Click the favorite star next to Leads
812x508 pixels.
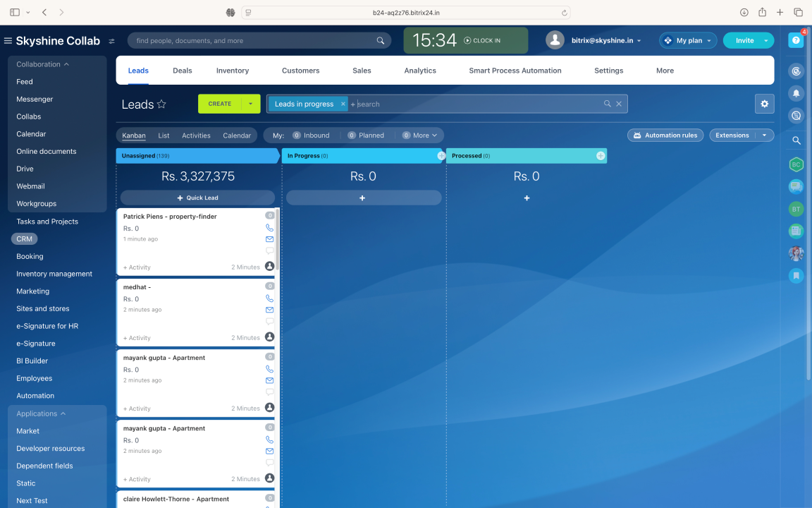[x=161, y=104]
